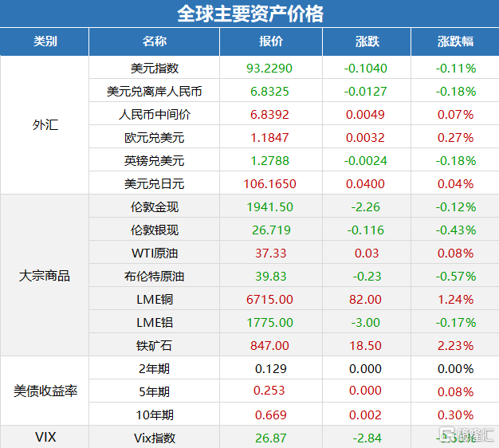The image size is (499, 448).
Task: Click the change value 0.0049
Action: [365, 115]
